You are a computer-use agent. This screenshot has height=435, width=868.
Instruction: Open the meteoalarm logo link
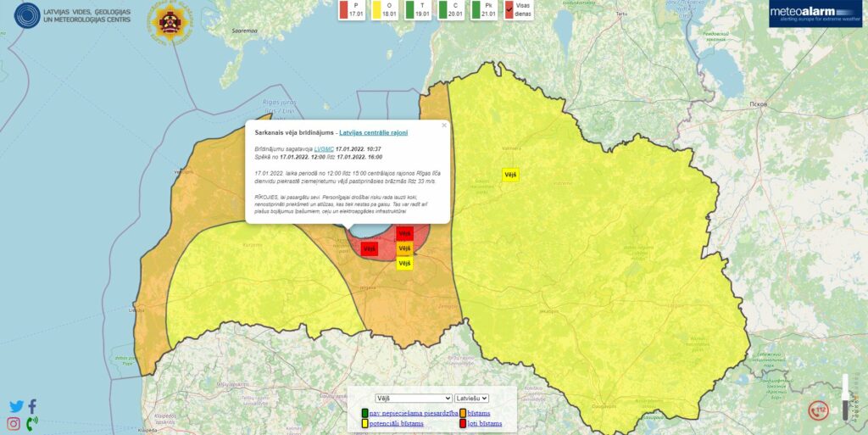(x=815, y=14)
